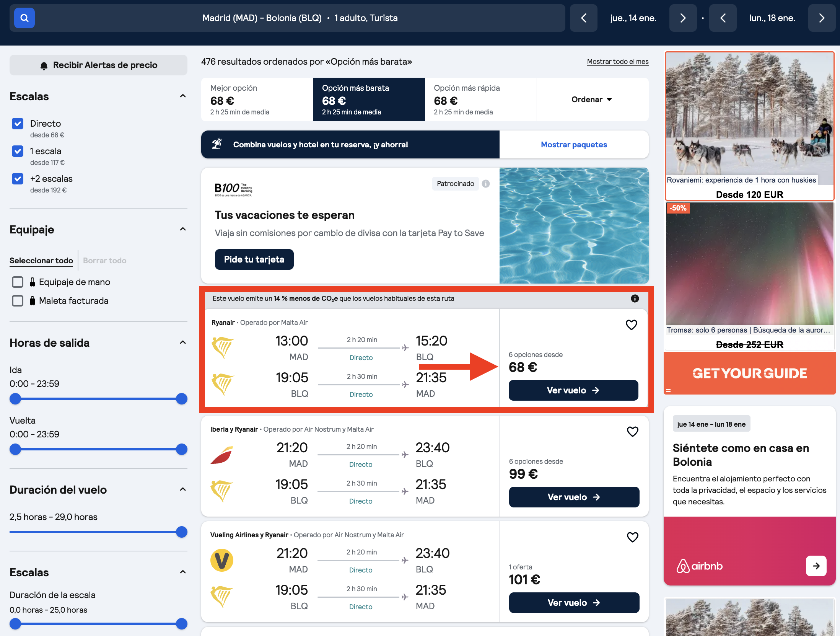Open CO₂ emissions info icon
Screen dimensions: 840x636
[x=635, y=298]
